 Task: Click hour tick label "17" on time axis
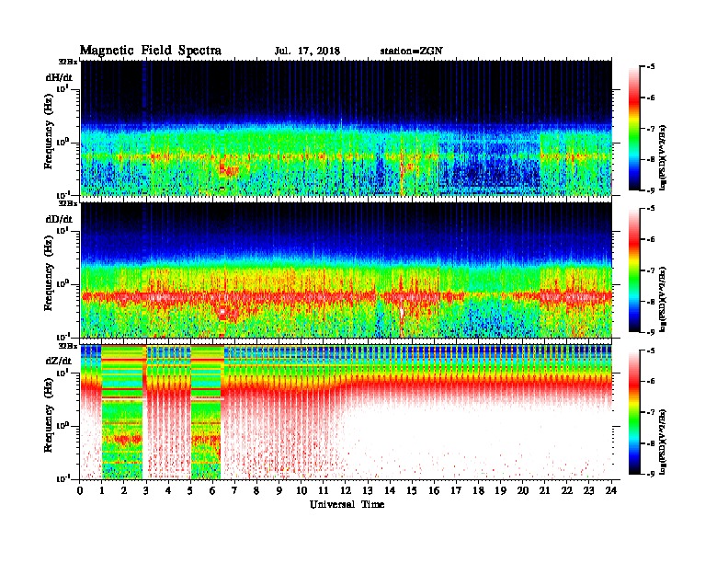tap(457, 490)
